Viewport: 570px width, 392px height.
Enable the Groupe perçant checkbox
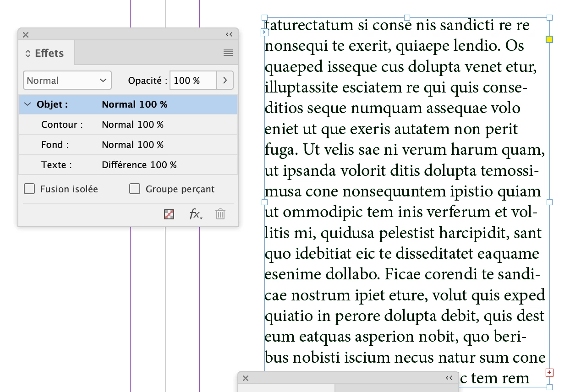pyautogui.click(x=135, y=189)
